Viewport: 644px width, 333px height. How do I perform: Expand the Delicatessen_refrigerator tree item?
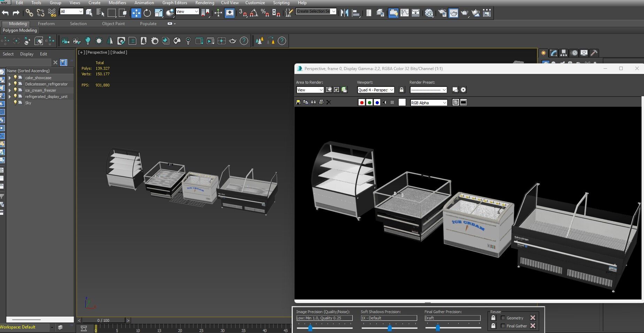click(10, 84)
